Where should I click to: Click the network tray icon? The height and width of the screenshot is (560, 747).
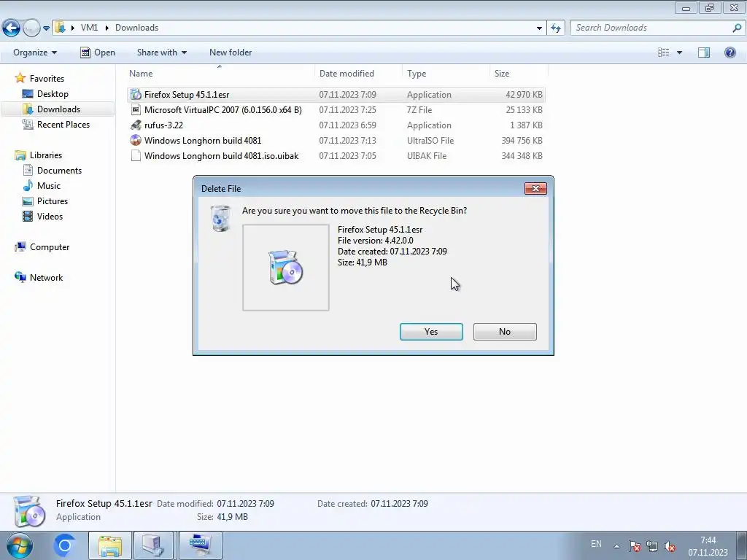coord(651,546)
